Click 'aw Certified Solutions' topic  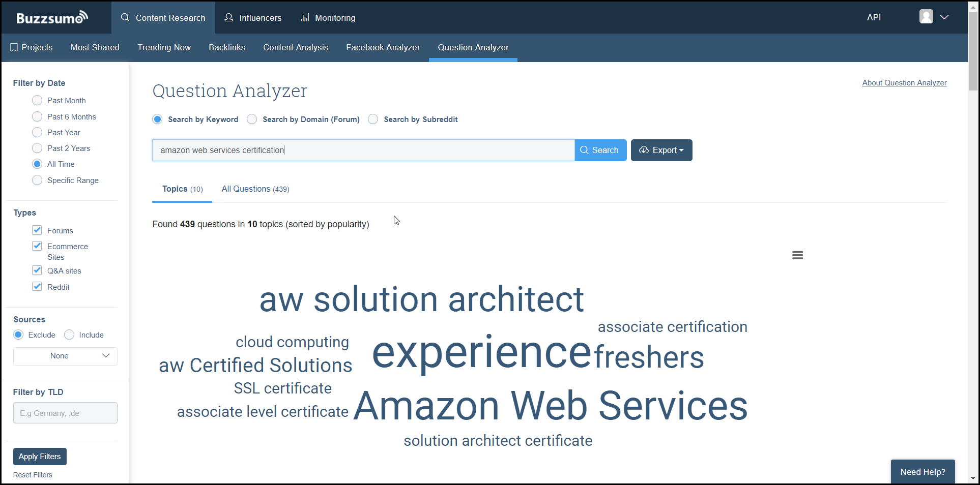tap(255, 365)
